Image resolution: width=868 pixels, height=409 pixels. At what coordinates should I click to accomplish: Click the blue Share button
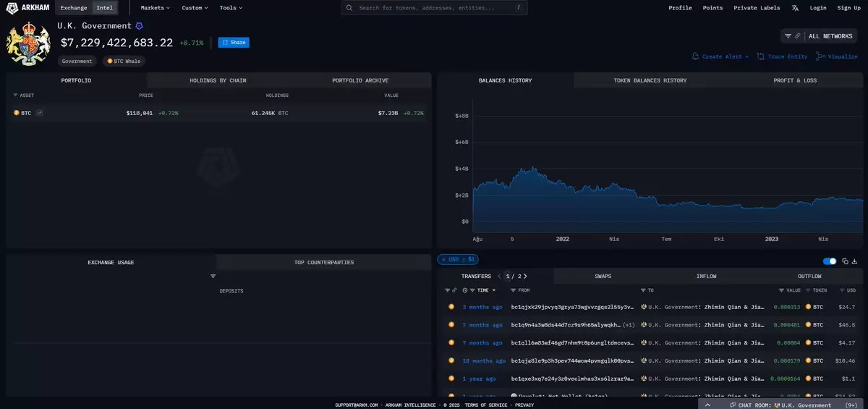click(x=234, y=43)
